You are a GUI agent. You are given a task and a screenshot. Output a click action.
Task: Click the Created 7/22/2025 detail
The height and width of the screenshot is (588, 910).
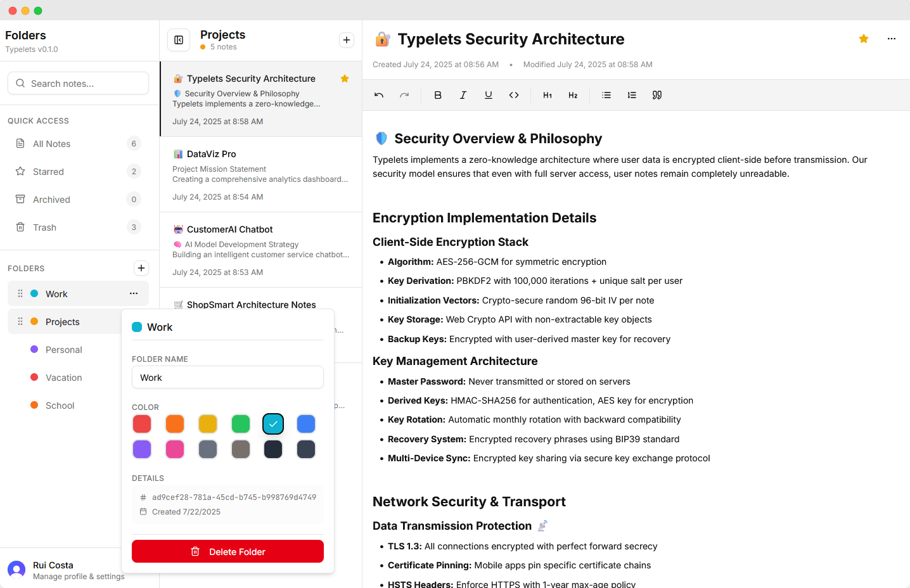click(x=186, y=512)
